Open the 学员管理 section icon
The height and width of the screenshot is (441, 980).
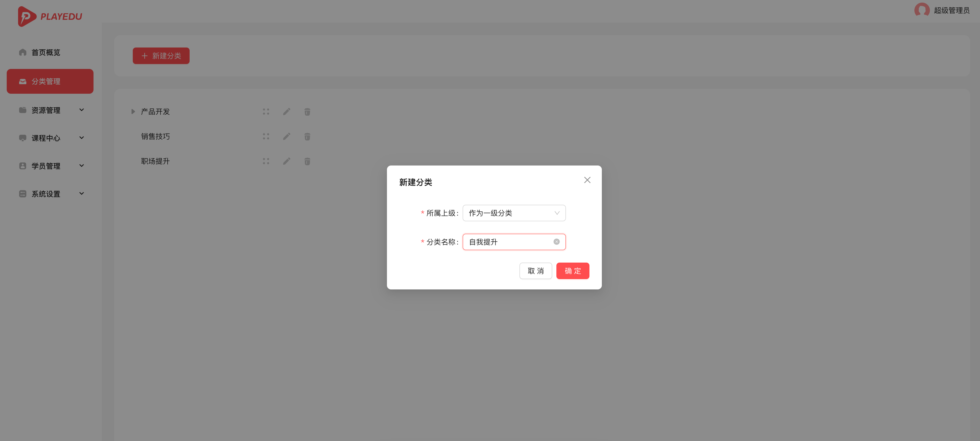22,166
